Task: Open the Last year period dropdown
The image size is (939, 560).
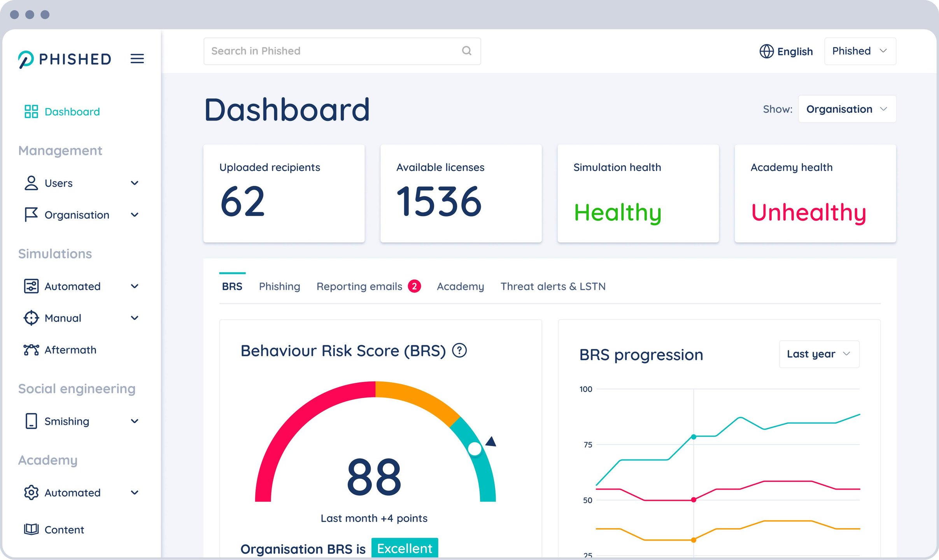Action: (x=819, y=354)
